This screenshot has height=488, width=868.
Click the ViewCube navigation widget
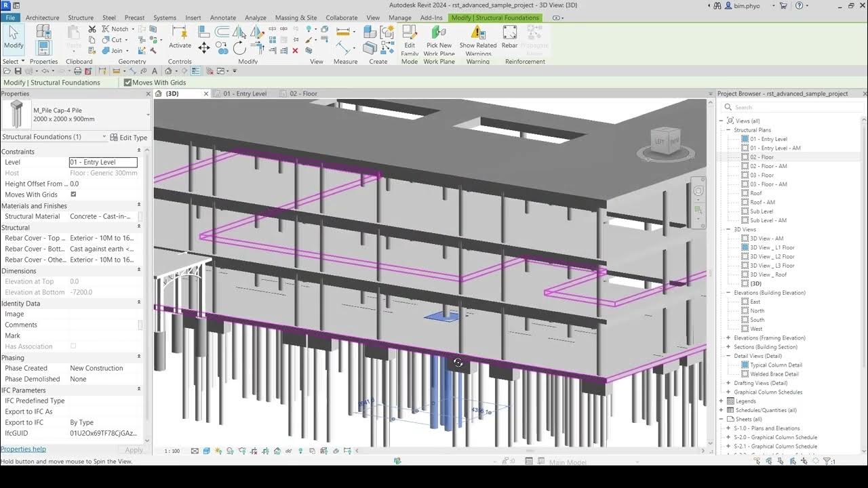pos(665,143)
